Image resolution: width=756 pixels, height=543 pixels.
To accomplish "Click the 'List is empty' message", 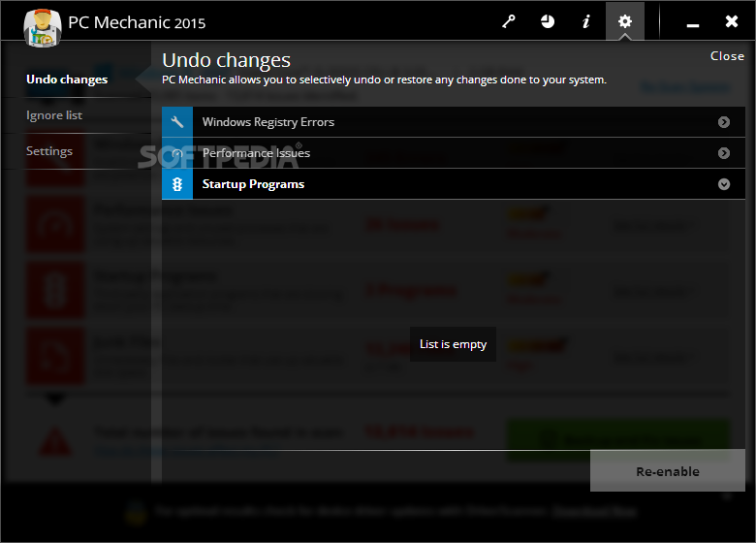I will click(x=453, y=344).
